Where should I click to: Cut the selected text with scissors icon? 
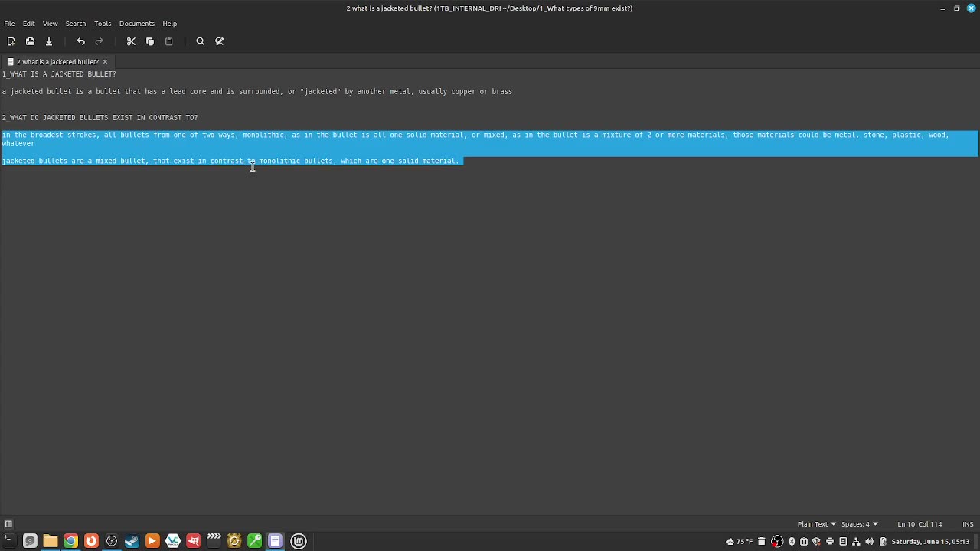coord(131,41)
